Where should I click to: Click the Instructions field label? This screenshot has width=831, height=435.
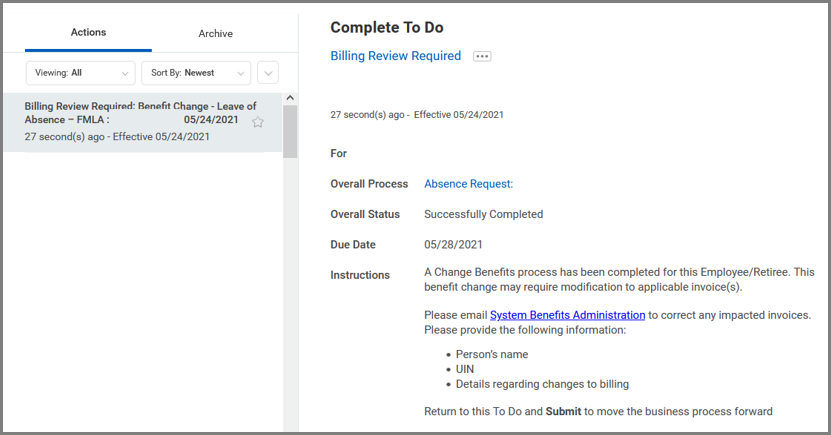(x=360, y=275)
